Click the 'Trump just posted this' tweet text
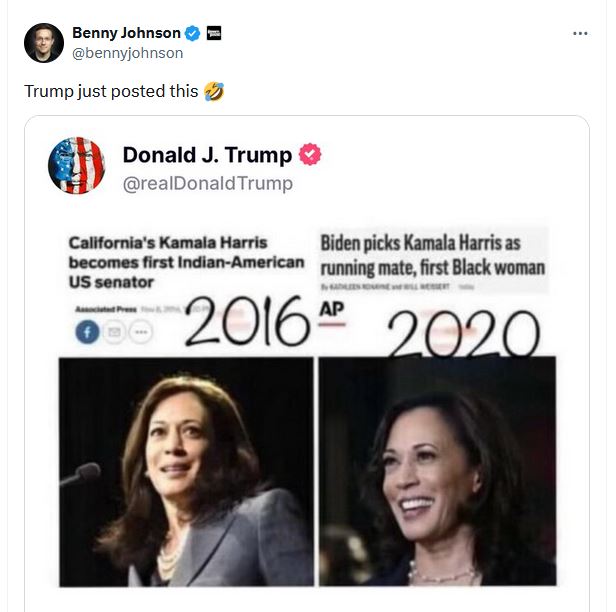Viewport: 616px width, 612px height. point(111,91)
